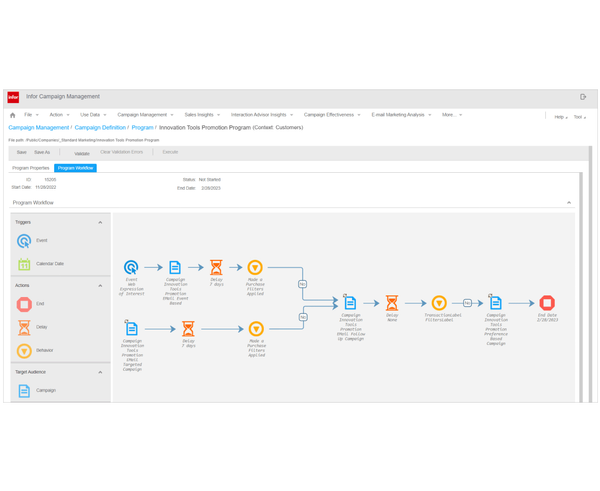Screen dimensions: 600x491
Task: Select the Event trigger in palette
Action: (x=24, y=241)
